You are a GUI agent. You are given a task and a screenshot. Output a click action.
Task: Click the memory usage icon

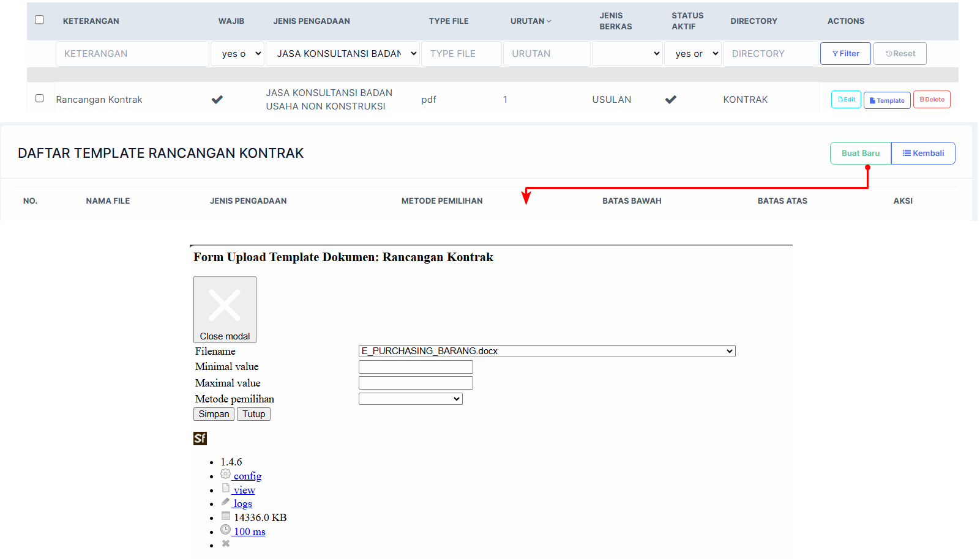click(226, 516)
